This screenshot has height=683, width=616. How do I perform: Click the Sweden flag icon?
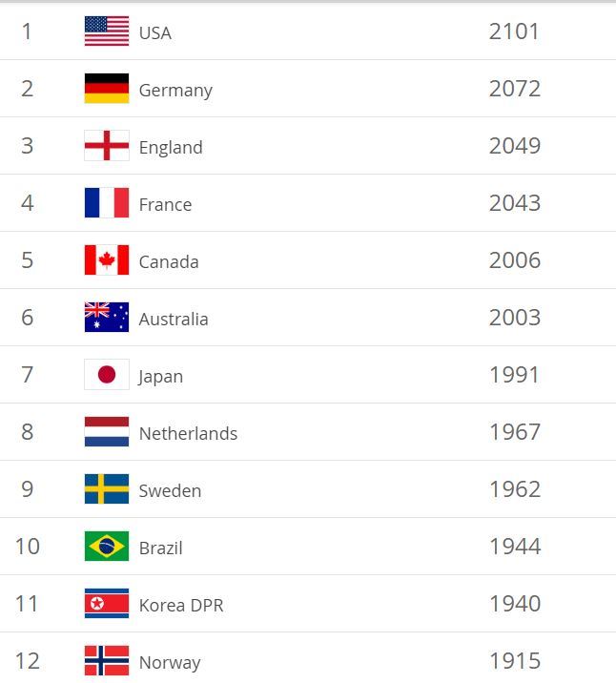107,488
